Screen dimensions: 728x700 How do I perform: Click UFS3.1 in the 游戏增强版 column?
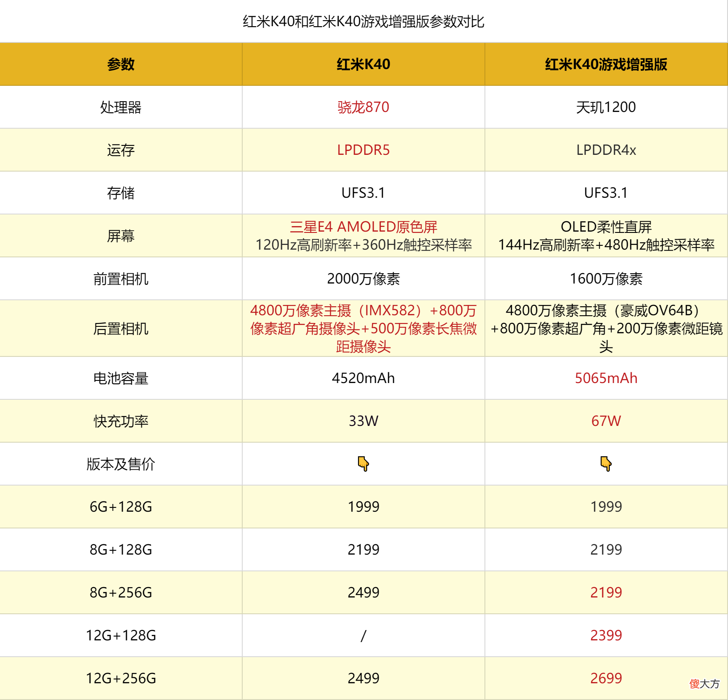(x=606, y=193)
